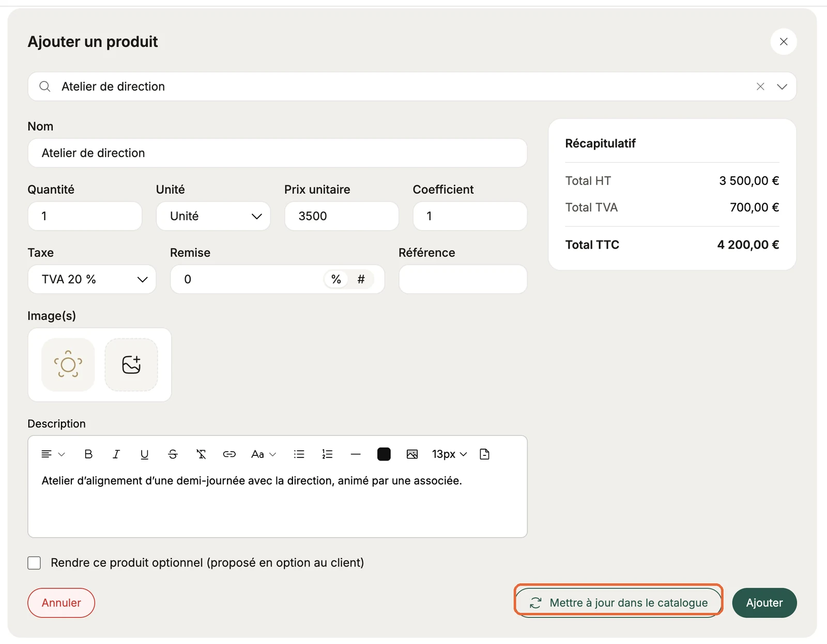Expand the product search dropdown
827x644 pixels.
782,86
